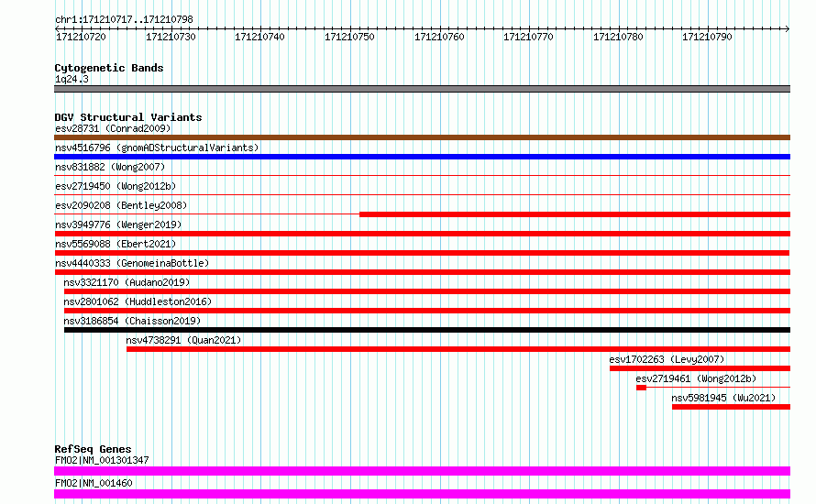Click the esv28731 (Conrad2009) brown variant bar
The height and width of the screenshot is (504, 816).
422,137
